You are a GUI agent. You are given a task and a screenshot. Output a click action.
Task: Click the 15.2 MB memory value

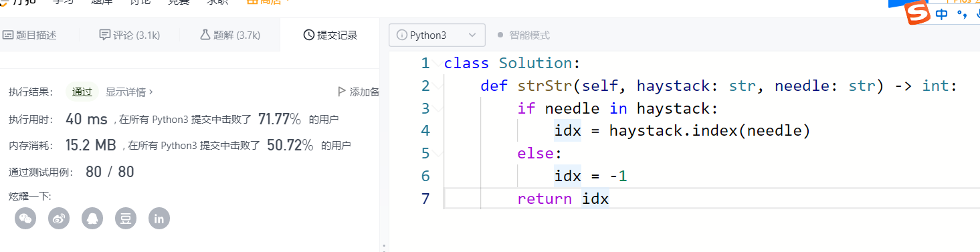point(91,145)
